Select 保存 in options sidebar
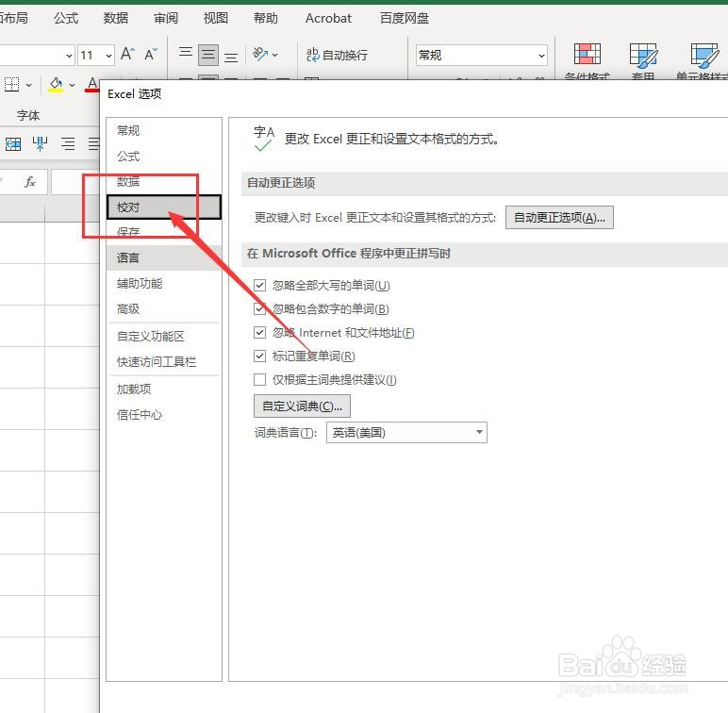 click(x=164, y=232)
